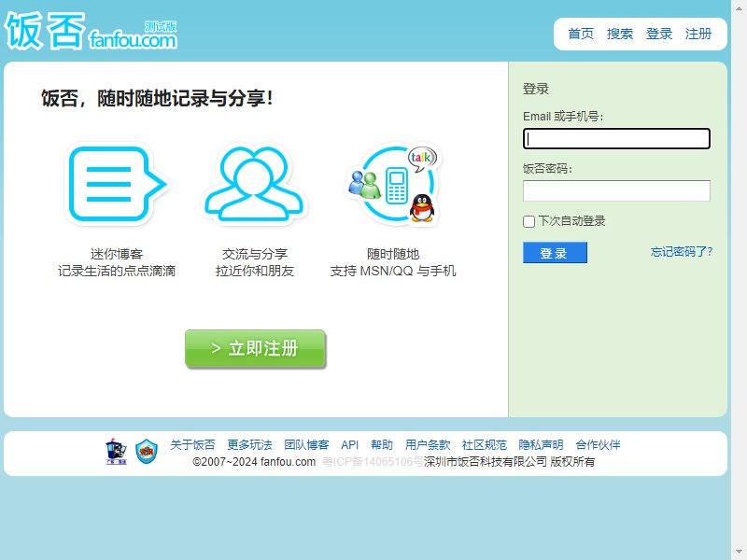Click the 深圳市饭否科技有限公司 版权所有 text
The height and width of the screenshot is (560, 747).
[509, 462]
